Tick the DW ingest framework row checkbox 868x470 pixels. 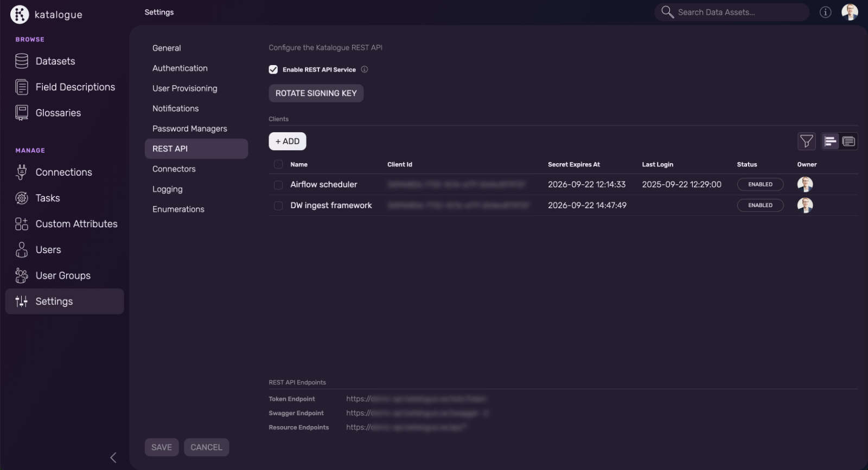click(x=278, y=205)
